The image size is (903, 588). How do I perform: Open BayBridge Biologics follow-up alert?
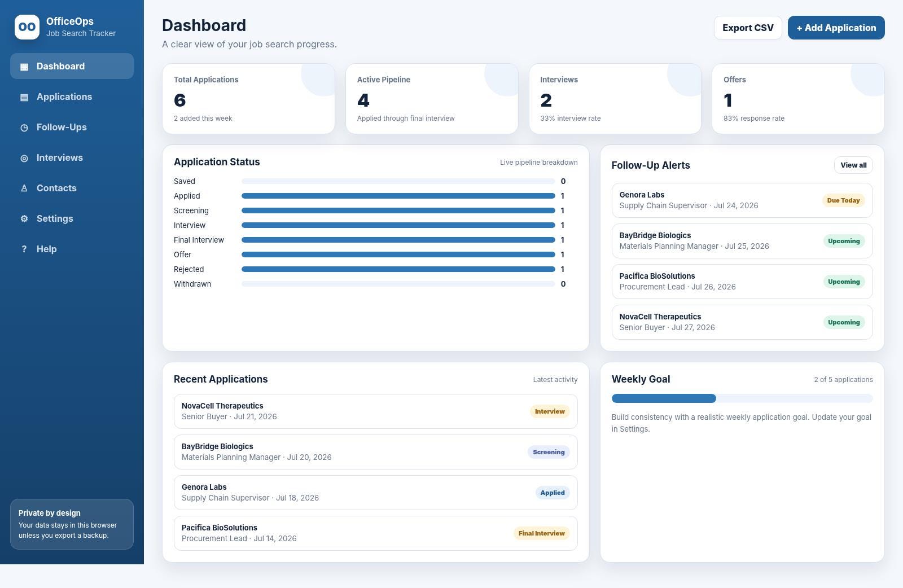742,241
